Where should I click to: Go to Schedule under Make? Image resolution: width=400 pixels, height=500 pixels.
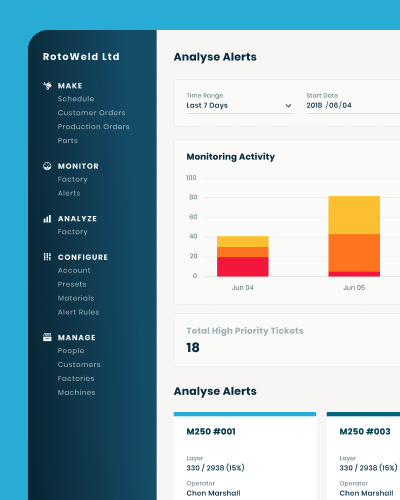coord(76,99)
